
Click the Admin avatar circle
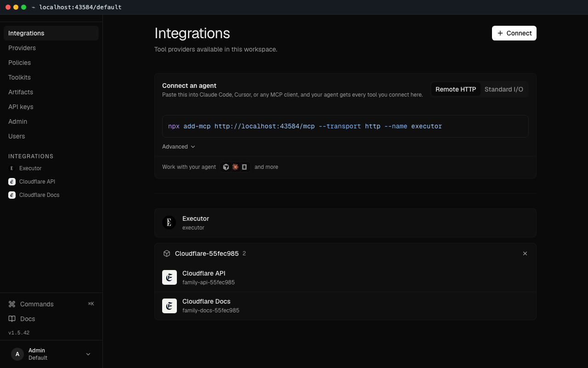[x=17, y=354]
